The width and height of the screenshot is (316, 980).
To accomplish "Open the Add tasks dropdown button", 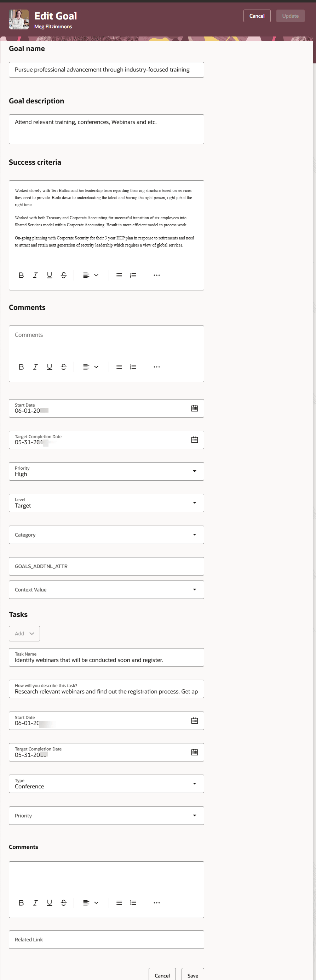I will coord(24,633).
